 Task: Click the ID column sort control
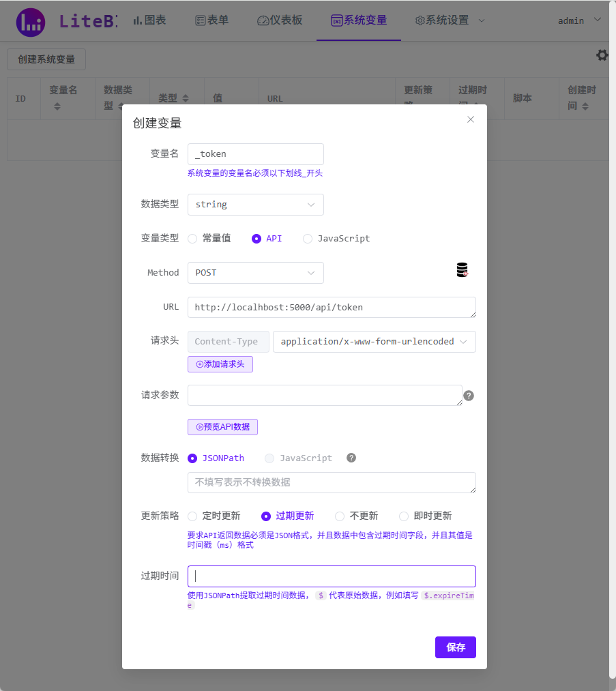21,98
